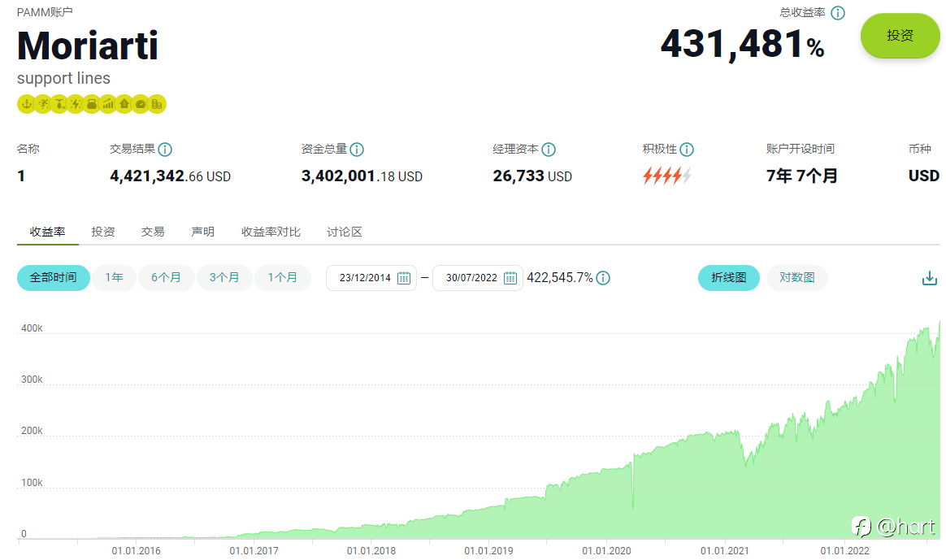Screen dimensions: 946x560
Task: Click the start date field 23/12/2014
Action: (371, 278)
